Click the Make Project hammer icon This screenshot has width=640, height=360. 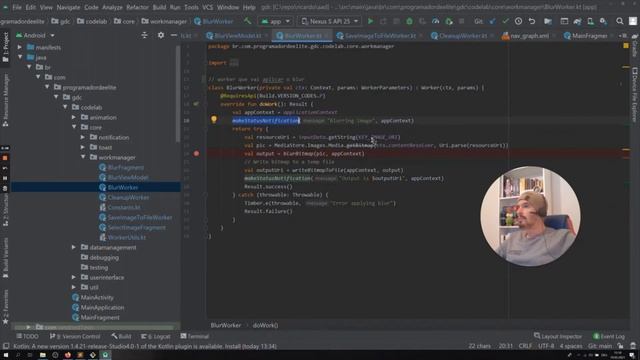[x=247, y=21]
